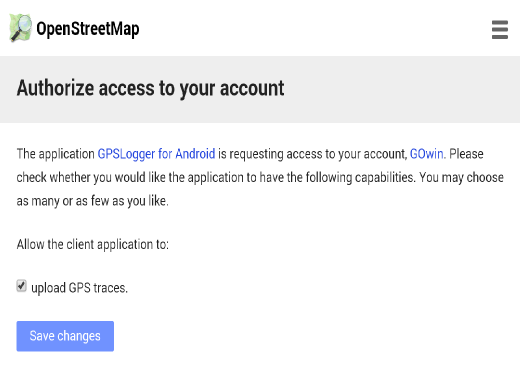Screen dimensions: 520x390
Task: Click the word 'Please' after GOwin
Action: (x=466, y=154)
